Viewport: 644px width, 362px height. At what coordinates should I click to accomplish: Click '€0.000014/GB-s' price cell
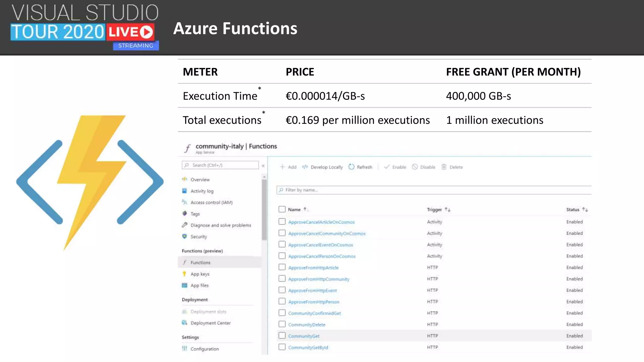coord(325,96)
